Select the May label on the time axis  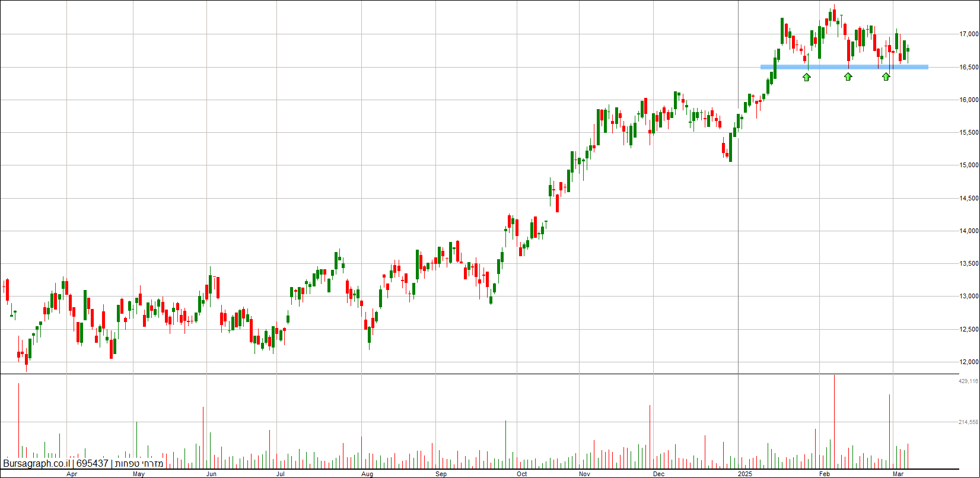tap(139, 474)
